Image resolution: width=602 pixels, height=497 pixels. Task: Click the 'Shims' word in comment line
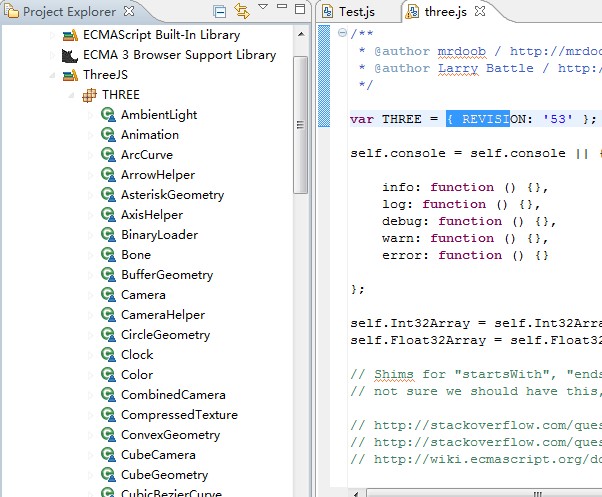394,374
